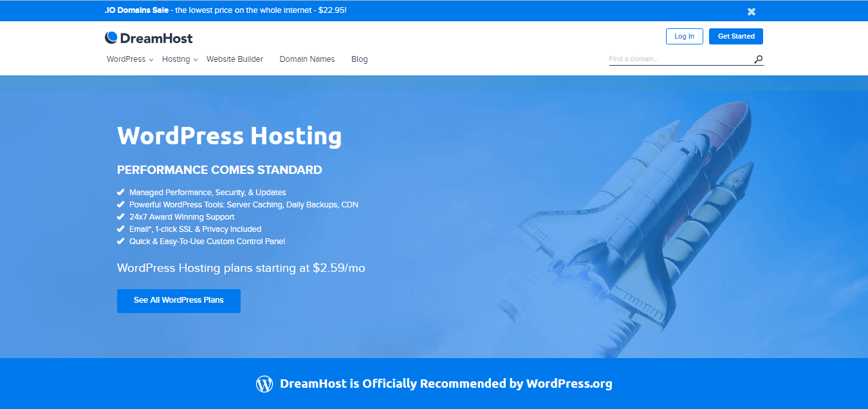Click the Get Started button

[735, 36]
